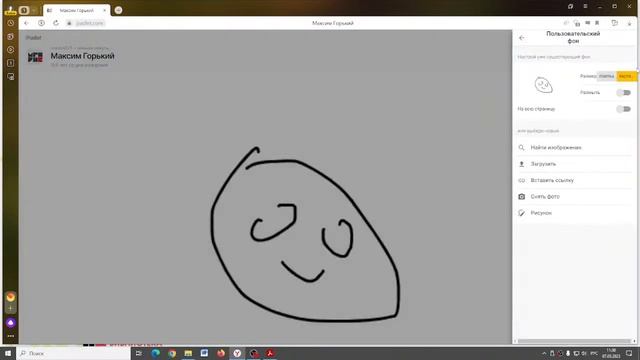Open the Windows Start menu
Viewport: 640px width, 360px height.
coord(8,353)
